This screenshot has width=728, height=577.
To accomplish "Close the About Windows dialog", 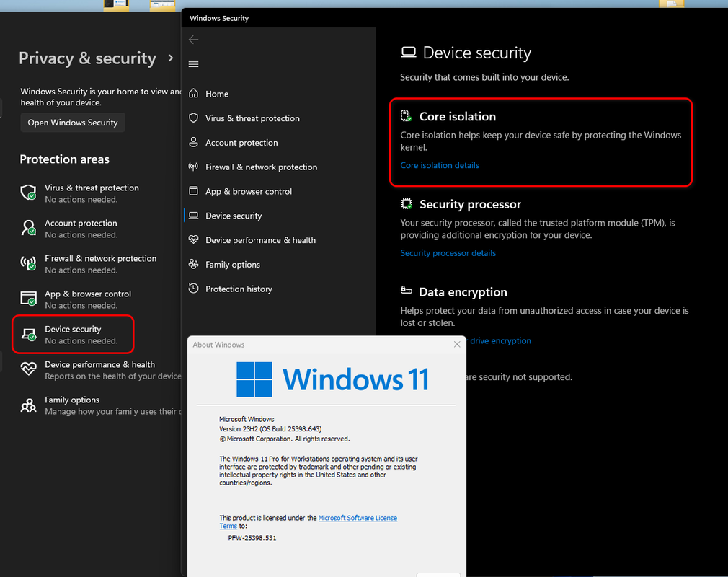I will pyautogui.click(x=457, y=344).
